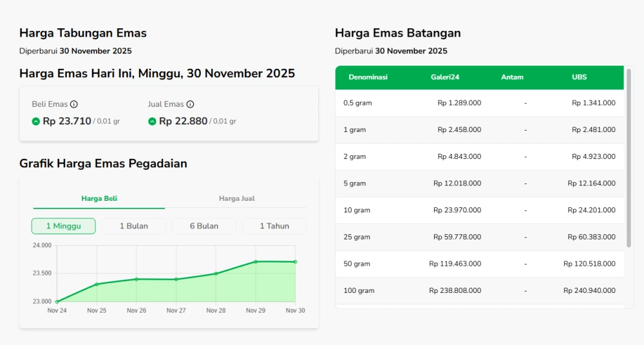Click Galeri24 price Rp 4.843.000
The height and width of the screenshot is (345, 644).
click(x=459, y=157)
